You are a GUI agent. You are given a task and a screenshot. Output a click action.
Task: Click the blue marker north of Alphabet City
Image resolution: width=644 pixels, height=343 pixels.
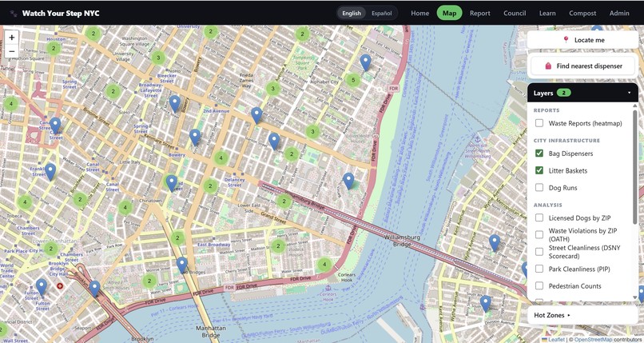(365, 62)
